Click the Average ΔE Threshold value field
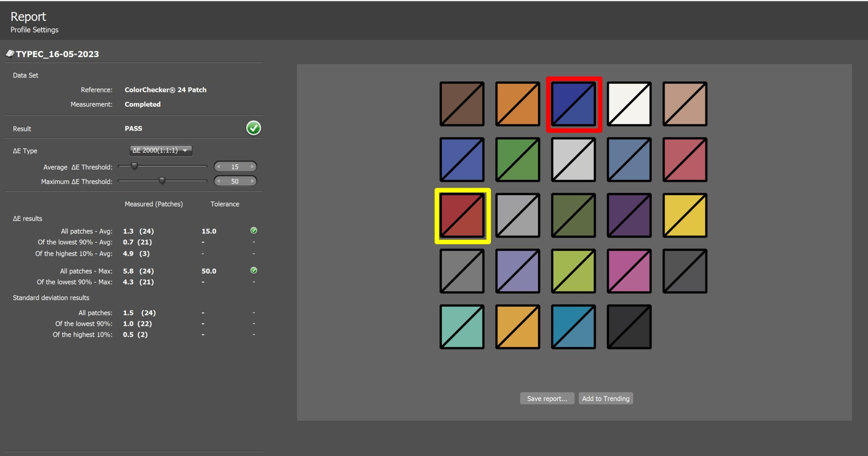This screenshot has width=868, height=456. pos(235,167)
